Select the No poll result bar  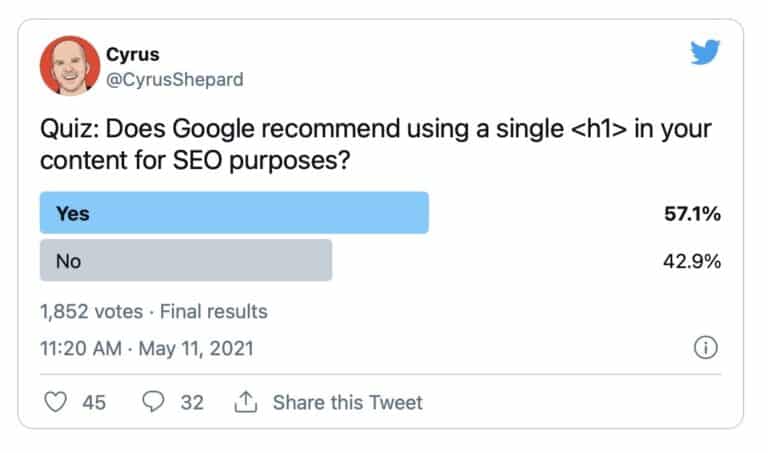coord(185,260)
